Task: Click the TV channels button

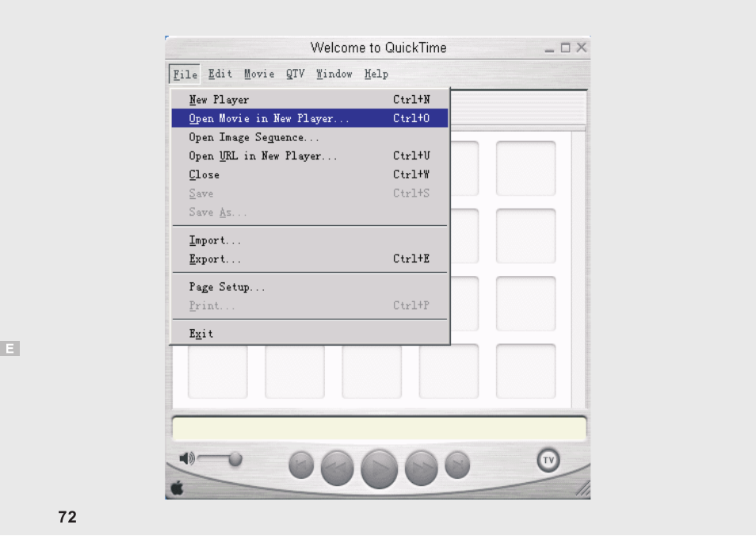Action: click(x=548, y=460)
